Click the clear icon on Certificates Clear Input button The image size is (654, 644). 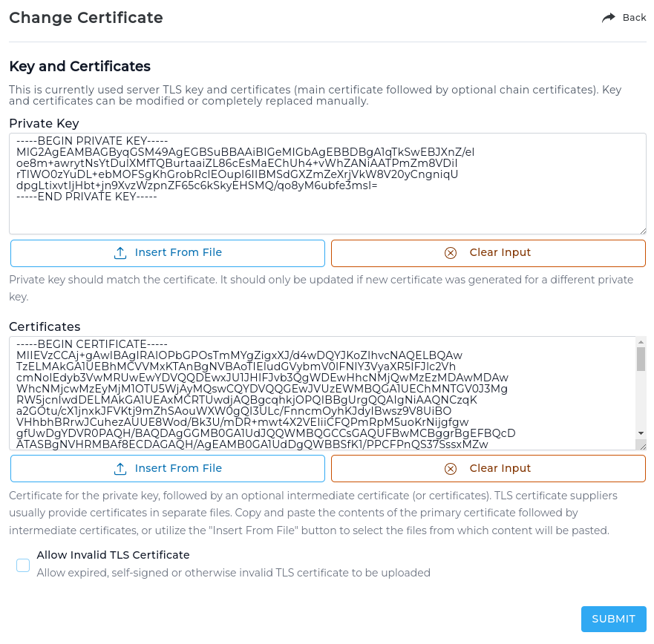coord(451,468)
